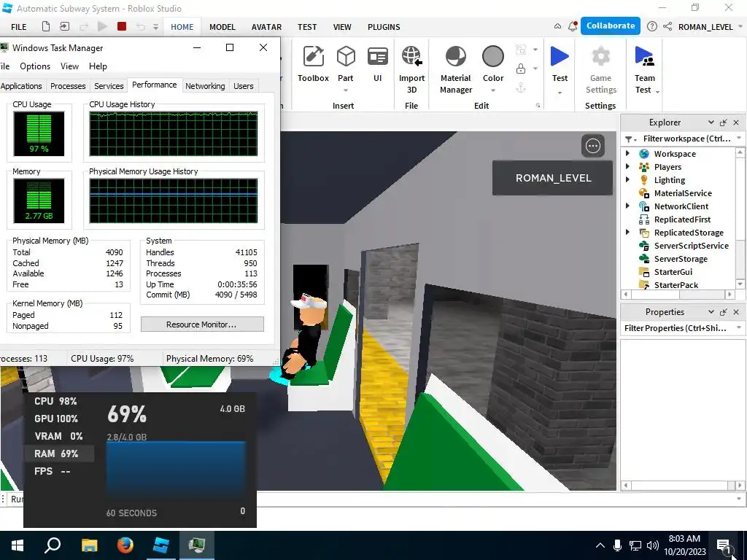Click the lock tool icon in Edit group

[521, 69]
